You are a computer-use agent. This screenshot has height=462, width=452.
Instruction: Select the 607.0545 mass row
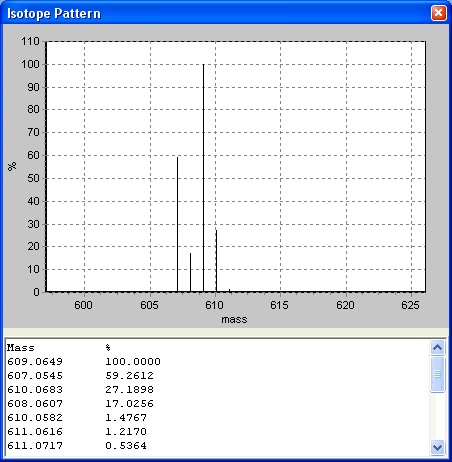point(80,376)
